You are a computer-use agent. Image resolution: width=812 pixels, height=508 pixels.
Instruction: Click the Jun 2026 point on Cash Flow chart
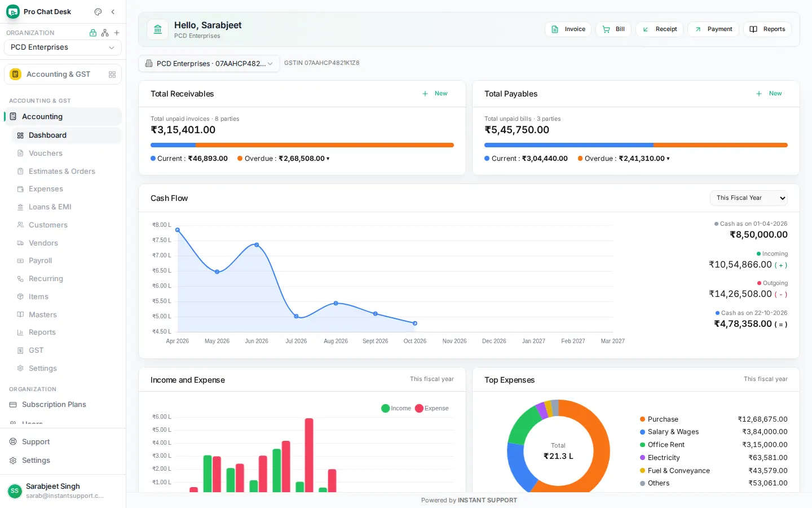257,245
